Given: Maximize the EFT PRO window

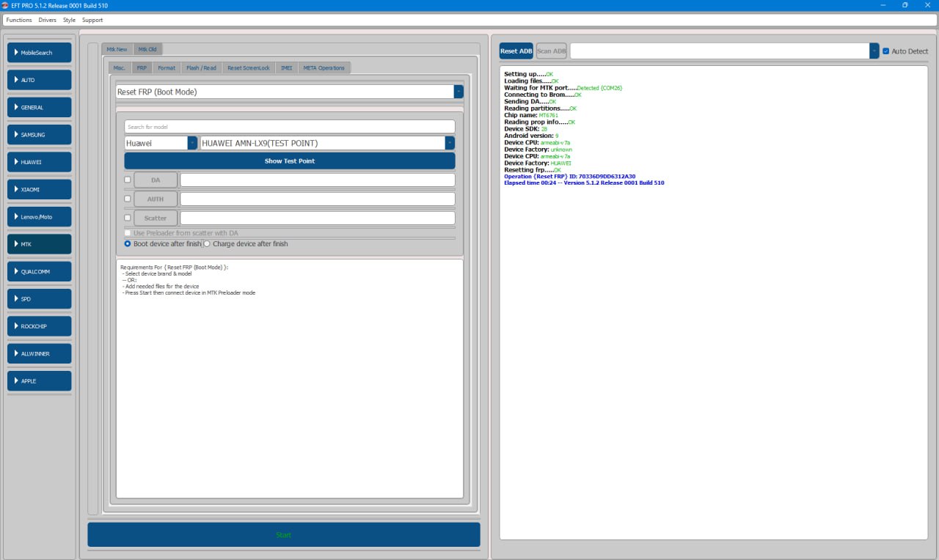Looking at the screenshot, I should [x=905, y=5].
